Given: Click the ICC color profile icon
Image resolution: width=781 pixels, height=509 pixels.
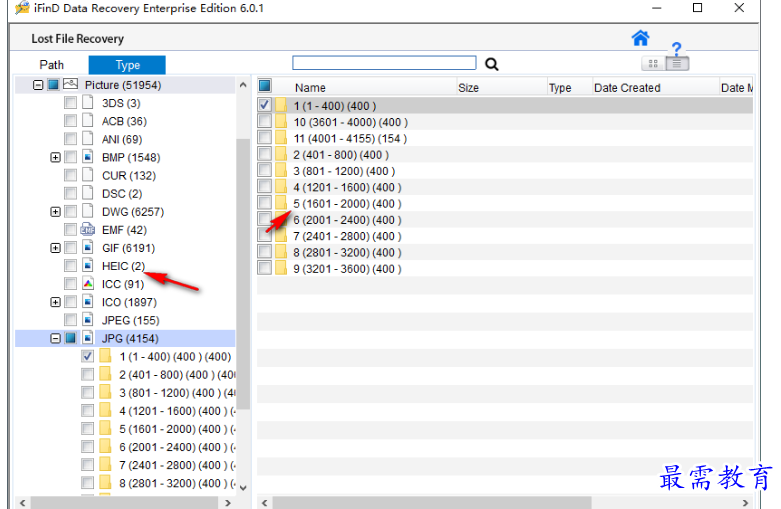Looking at the screenshot, I should pos(88,284).
